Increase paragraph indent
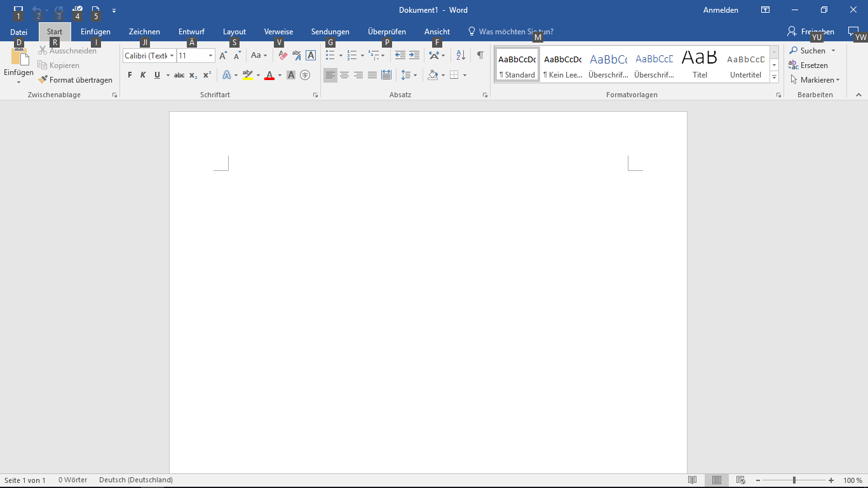 pyautogui.click(x=414, y=56)
